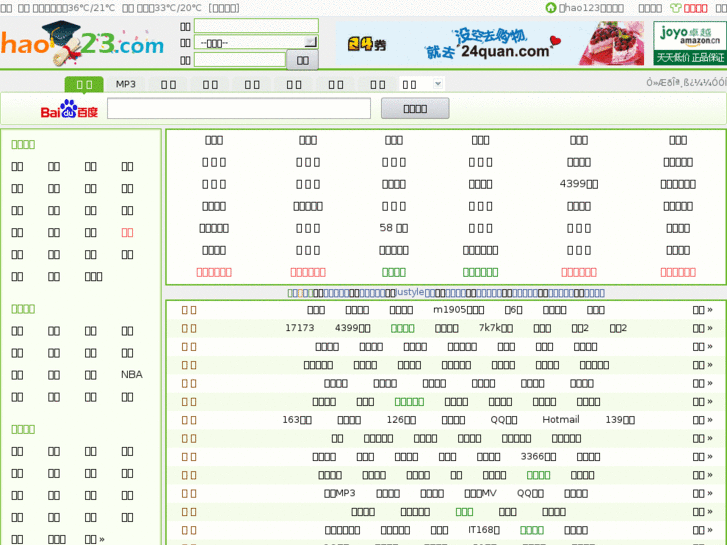The image size is (727, 545).
Task: Open the NBA link in sidebar
Action: [x=132, y=374]
